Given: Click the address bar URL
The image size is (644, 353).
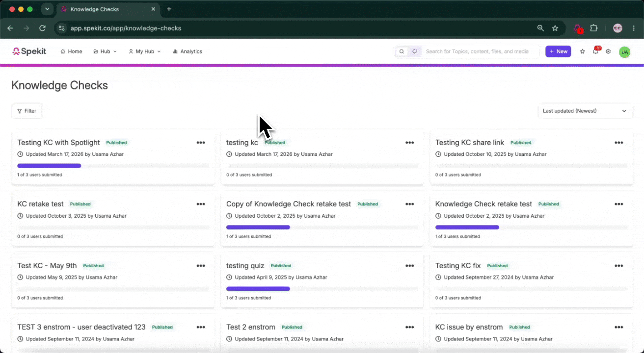Looking at the screenshot, I should (126, 28).
